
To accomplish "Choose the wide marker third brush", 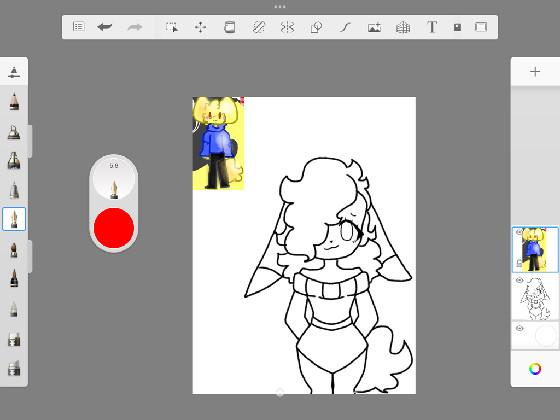I will point(14,160).
